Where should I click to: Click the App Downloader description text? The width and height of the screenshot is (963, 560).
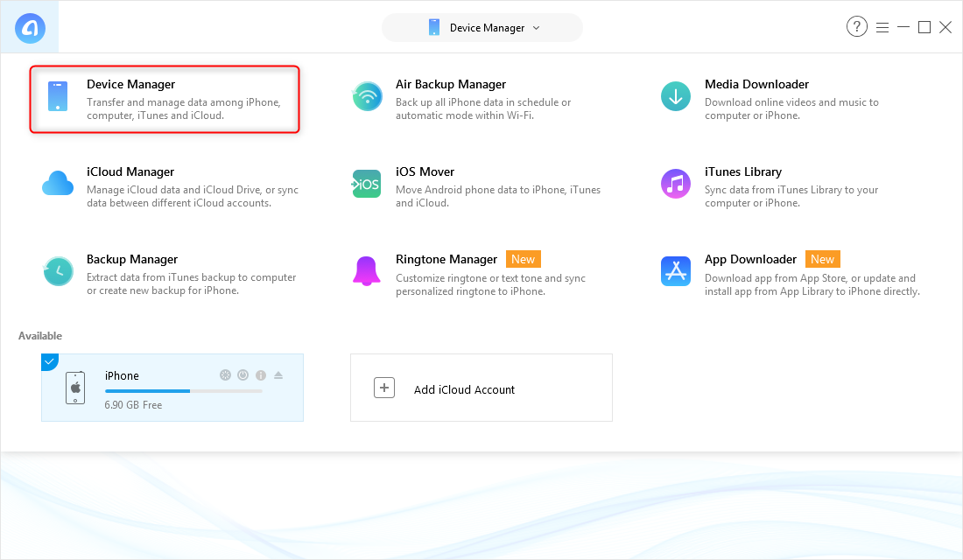pos(812,285)
